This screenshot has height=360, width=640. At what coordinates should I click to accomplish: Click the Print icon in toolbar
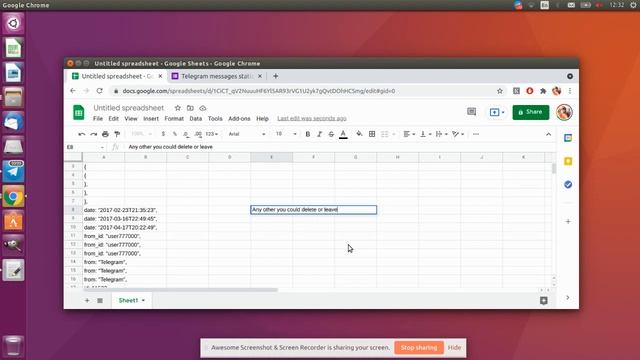(x=105, y=134)
